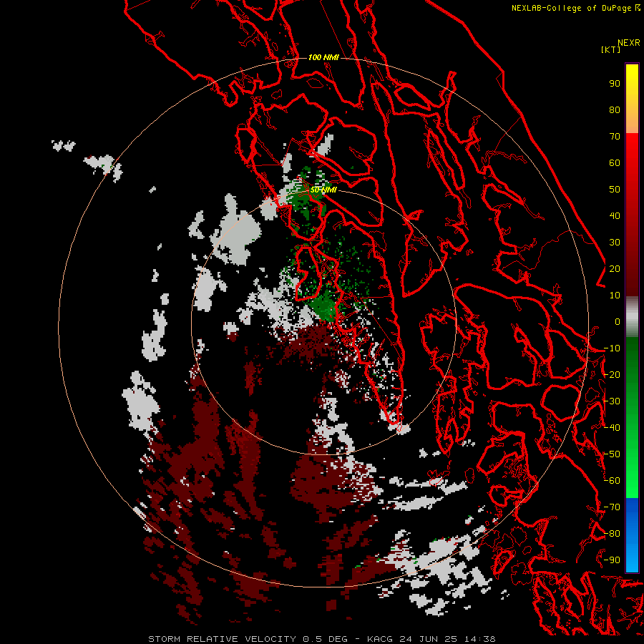
Task: Click the positive 90 scale value
Action: click(x=615, y=84)
